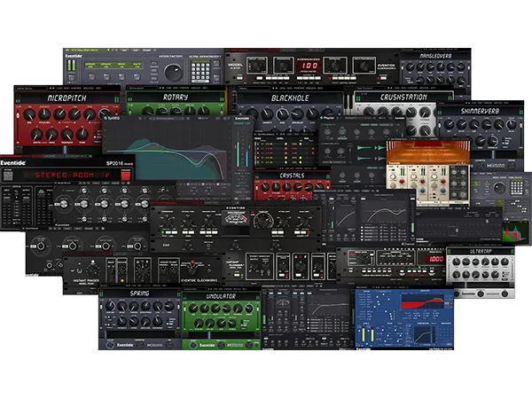Viewport: 532px width, 399px height.
Task: Adjust the Mix knob on ShimmerVerb
Action: click(449, 125)
